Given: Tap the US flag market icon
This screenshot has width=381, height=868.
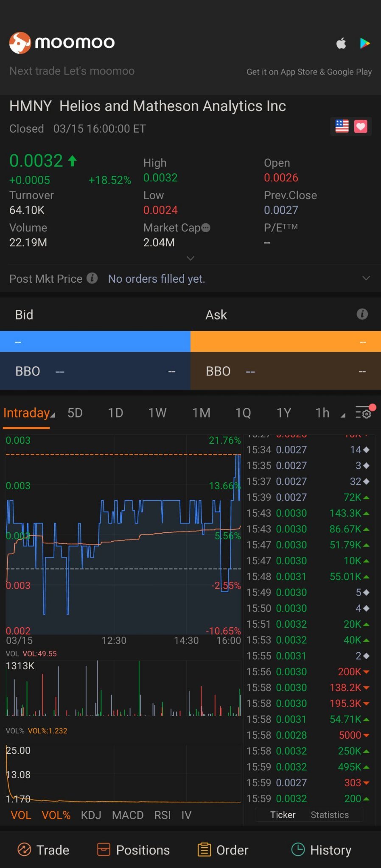Looking at the screenshot, I should (x=342, y=126).
